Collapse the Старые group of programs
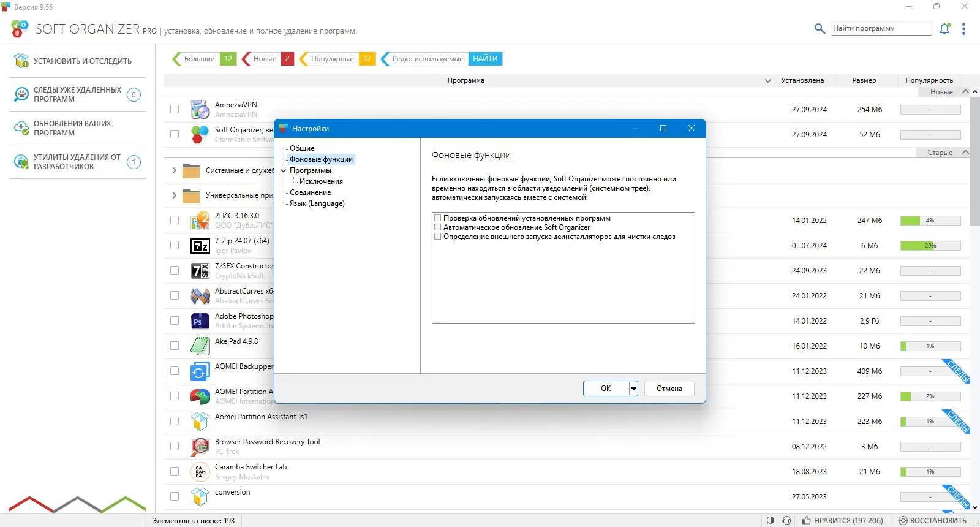Screen dimensions: 980x527 [x=966, y=153]
